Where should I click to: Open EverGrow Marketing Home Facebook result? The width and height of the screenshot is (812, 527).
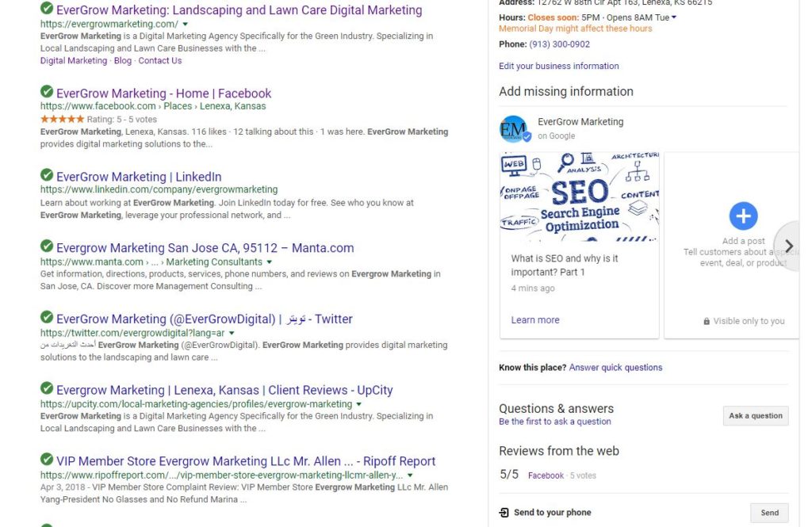click(163, 94)
